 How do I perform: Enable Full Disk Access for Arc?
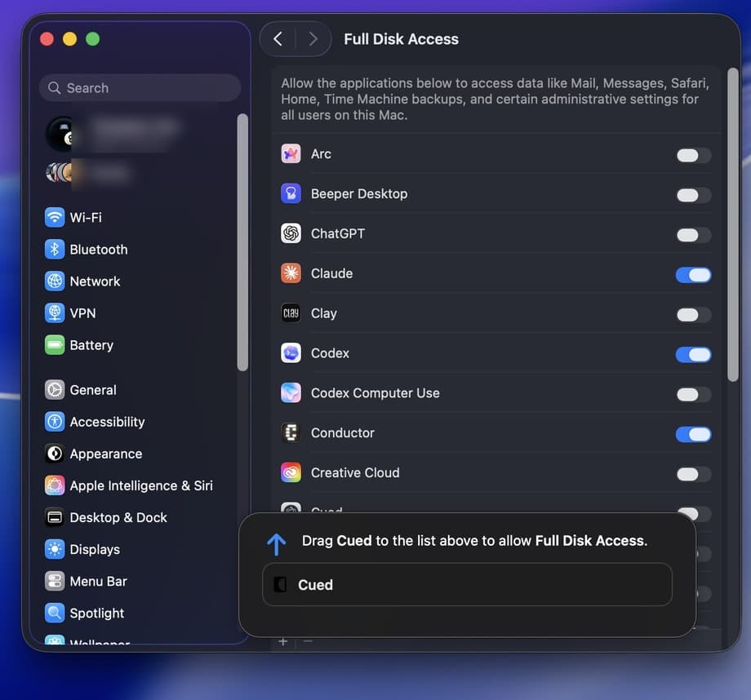coord(693,155)
